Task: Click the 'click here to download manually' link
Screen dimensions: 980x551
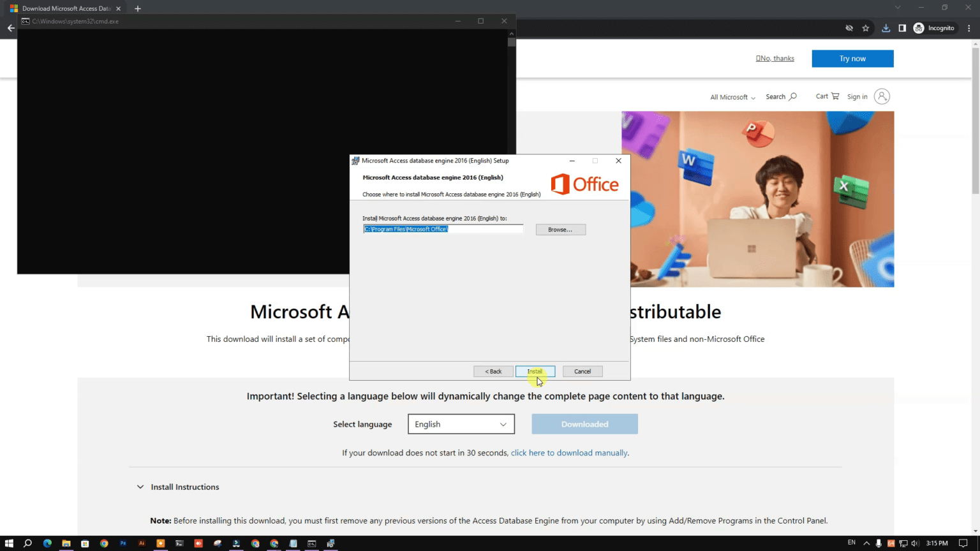Action: point(568,453)
